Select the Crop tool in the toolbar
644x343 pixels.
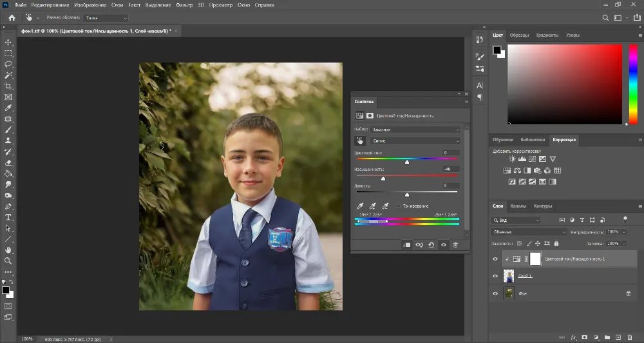(8, 86)
